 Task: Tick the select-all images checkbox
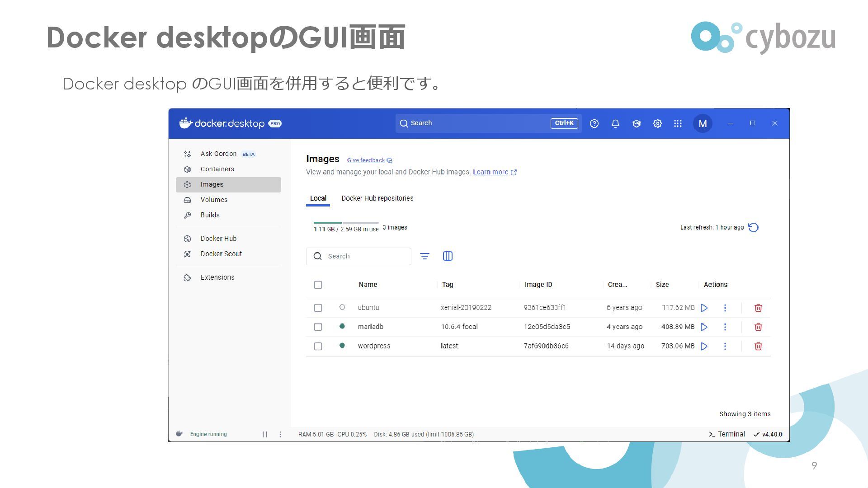[x=318, y=285]
